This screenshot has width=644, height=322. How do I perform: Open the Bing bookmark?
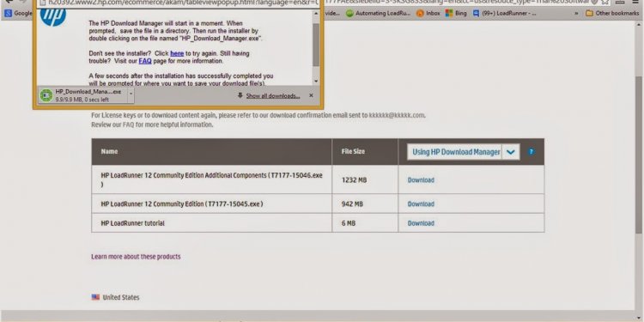point(456,13)
